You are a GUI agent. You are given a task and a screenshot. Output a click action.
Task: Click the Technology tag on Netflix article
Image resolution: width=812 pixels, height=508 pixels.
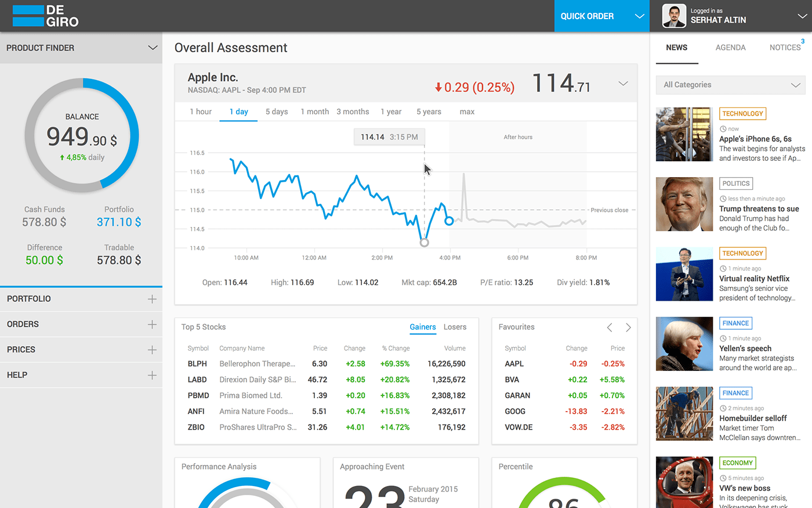point(742,253)
